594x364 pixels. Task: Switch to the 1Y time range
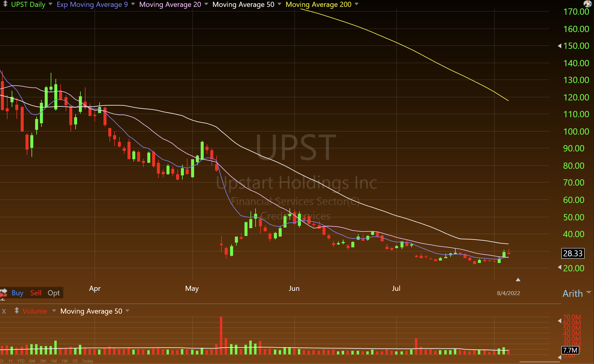click(x=10, y=361)
